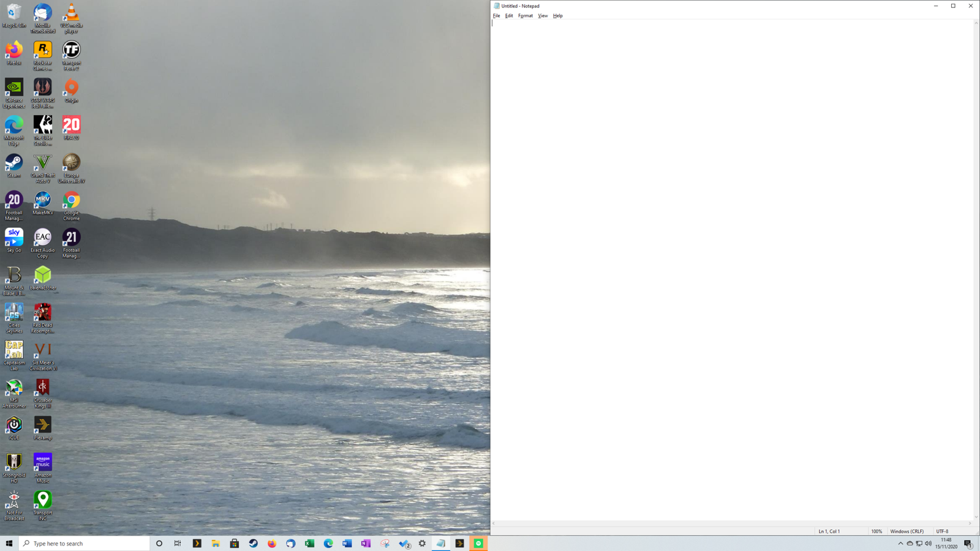The height and width of the screenshot is (551, 980).
Task: Click the taskbar search box
Action: 84,543
